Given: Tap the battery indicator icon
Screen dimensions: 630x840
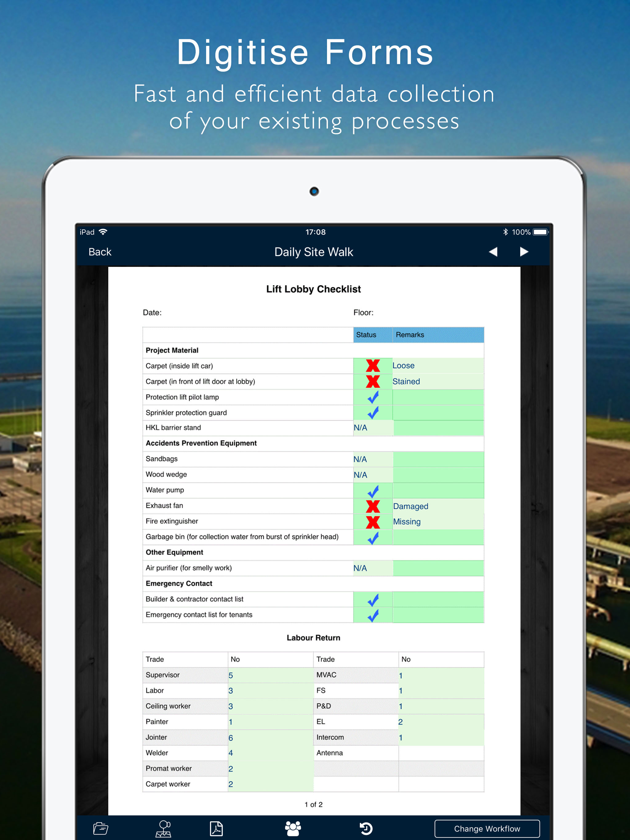Looking at the screenshot, I should click(x=541, y=232).
